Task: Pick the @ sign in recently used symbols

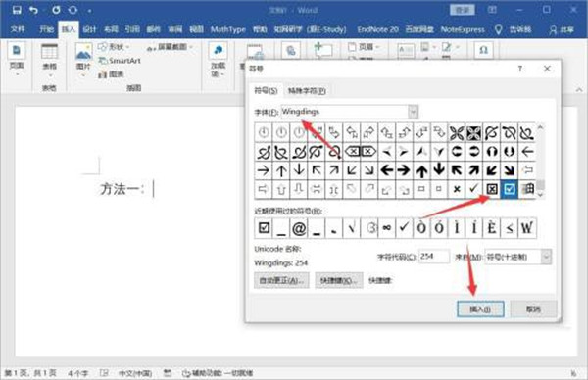Action: click(x=299, y=228)
